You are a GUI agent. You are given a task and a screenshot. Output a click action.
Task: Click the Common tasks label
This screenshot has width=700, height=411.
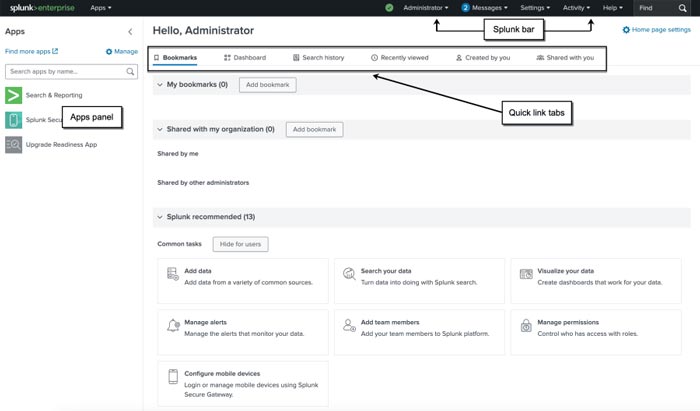179,244
